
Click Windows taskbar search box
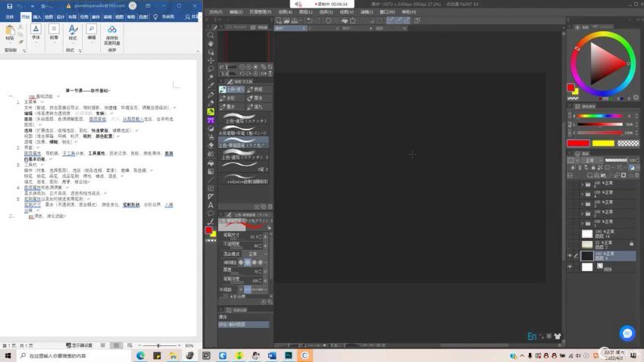coord(74,356)
